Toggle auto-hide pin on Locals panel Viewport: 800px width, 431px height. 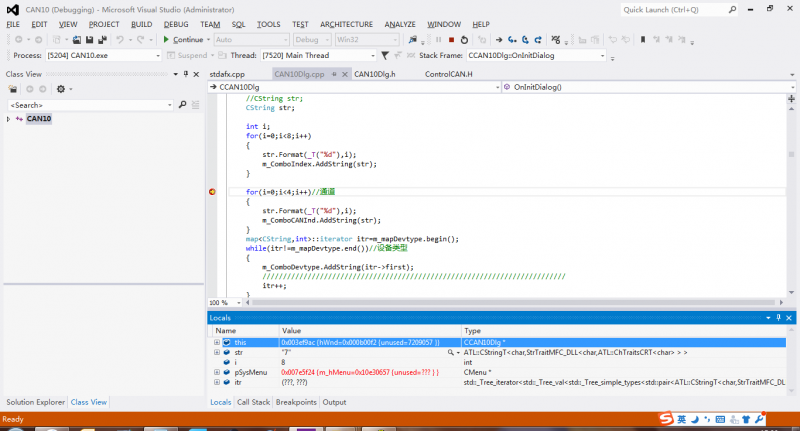tap(779, 317)
